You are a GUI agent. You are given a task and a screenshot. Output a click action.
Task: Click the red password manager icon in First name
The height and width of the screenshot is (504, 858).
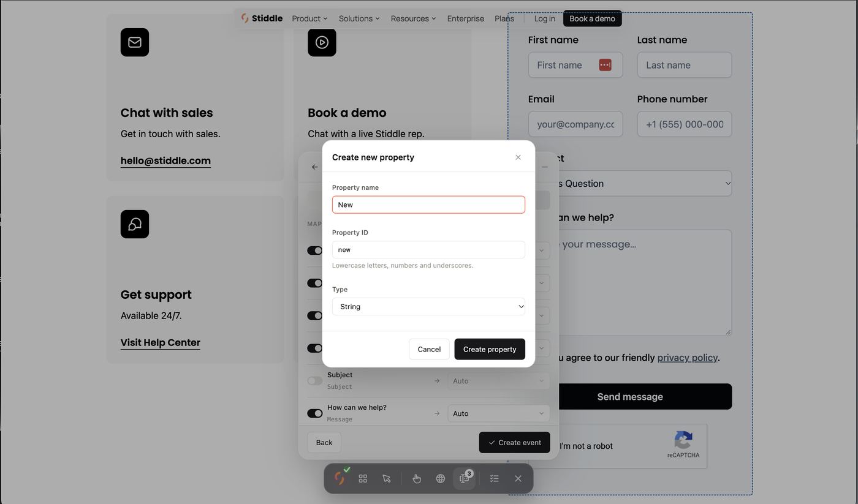click(605, 65)
